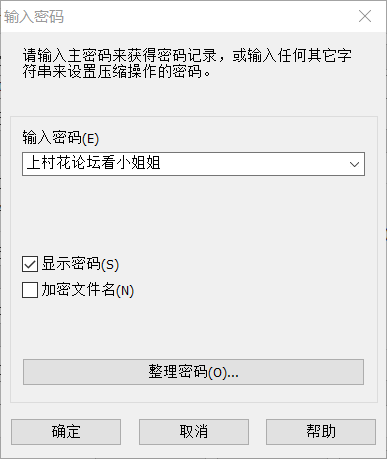This screenshot has height=459, width=387.
Task: Click the checkmark box beside 显示密码
Action: pos(30,264)
